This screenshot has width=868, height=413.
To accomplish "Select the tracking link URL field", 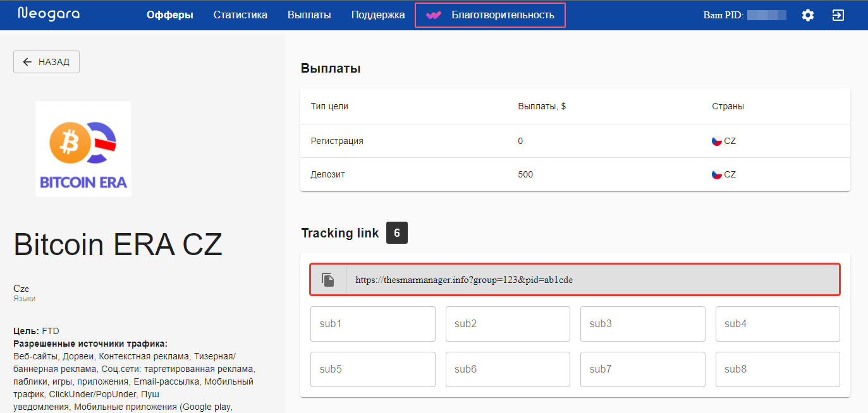I will 575,279.
